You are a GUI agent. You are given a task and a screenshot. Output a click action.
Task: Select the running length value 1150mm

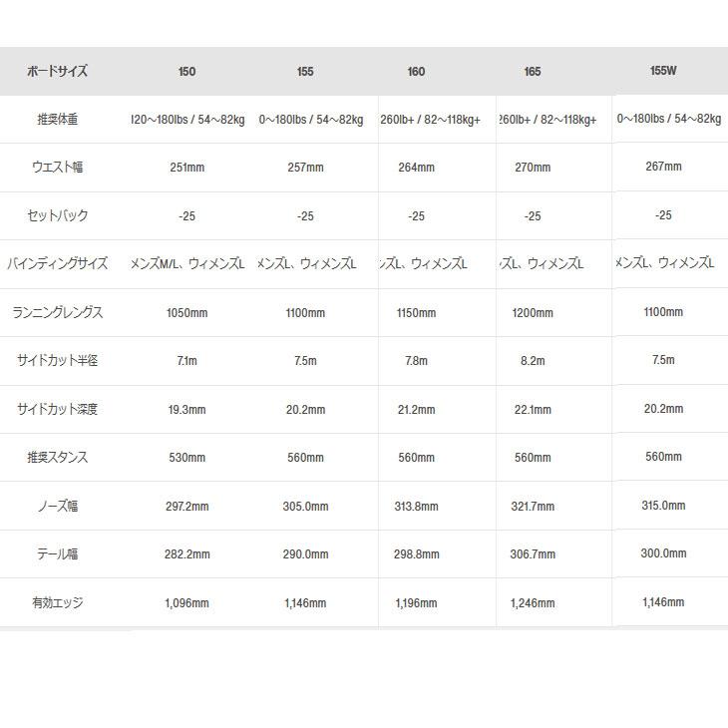point(416,313)
